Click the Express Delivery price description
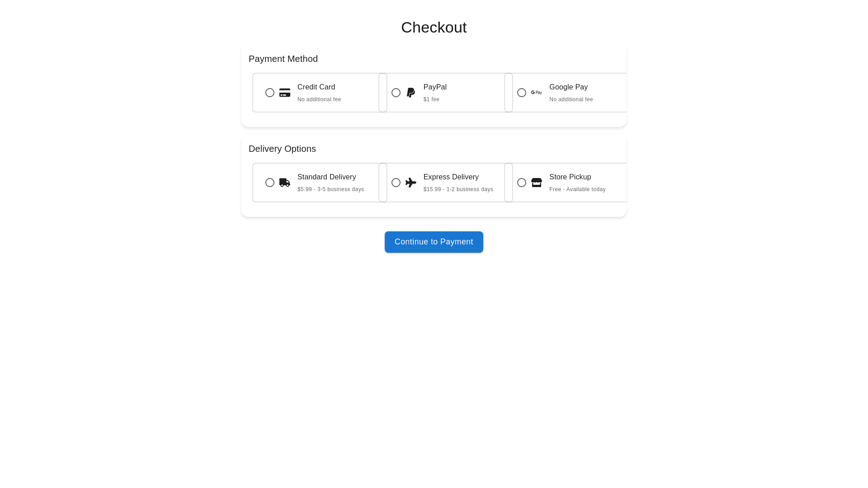The image size is (868, 488). coord(458,189)
